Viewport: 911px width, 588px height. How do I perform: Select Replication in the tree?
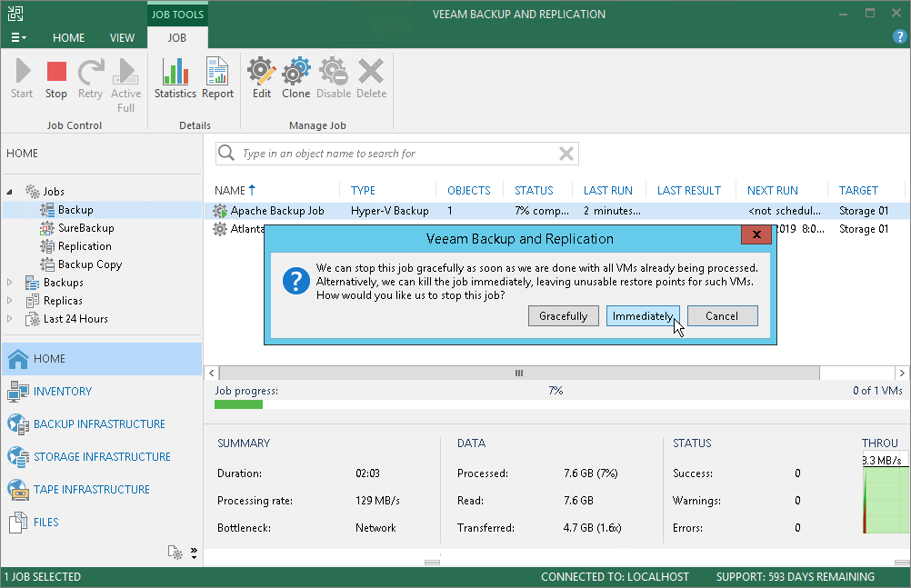[x=85, y=245]
